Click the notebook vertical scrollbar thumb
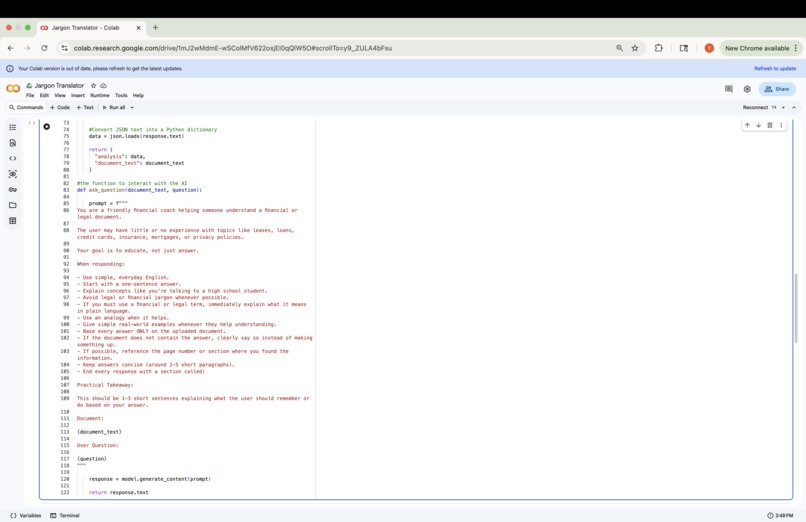The width and height of the screenshot is (806, 522). 796,308
